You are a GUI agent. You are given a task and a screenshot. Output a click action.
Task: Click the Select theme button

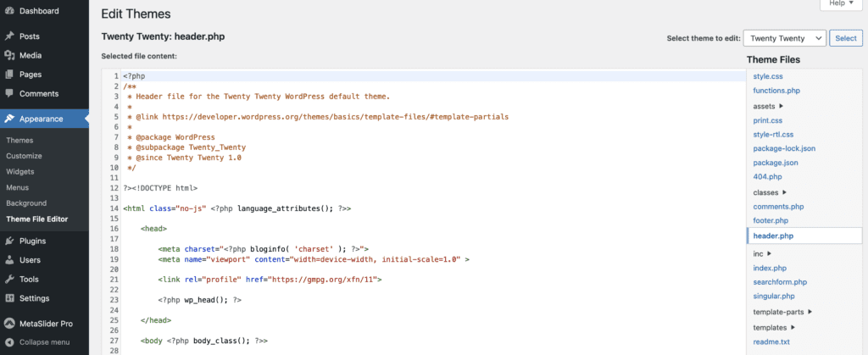(846, 38)
